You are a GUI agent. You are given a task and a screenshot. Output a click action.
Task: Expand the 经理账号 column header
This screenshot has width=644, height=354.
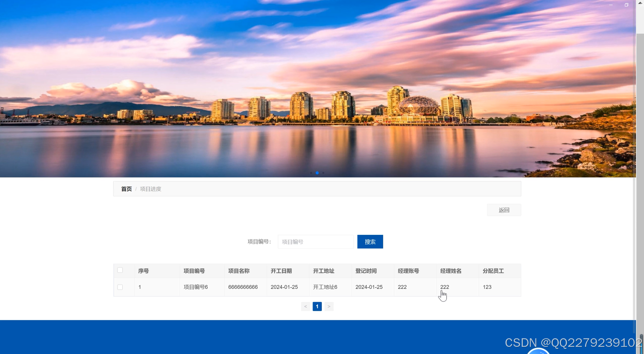(408, 271)
